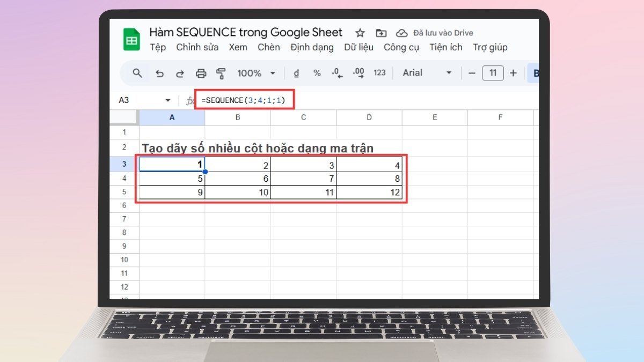Click the Undo icon
The width and height of the screenshot is (644, 362).
click(x=159, y=73)
